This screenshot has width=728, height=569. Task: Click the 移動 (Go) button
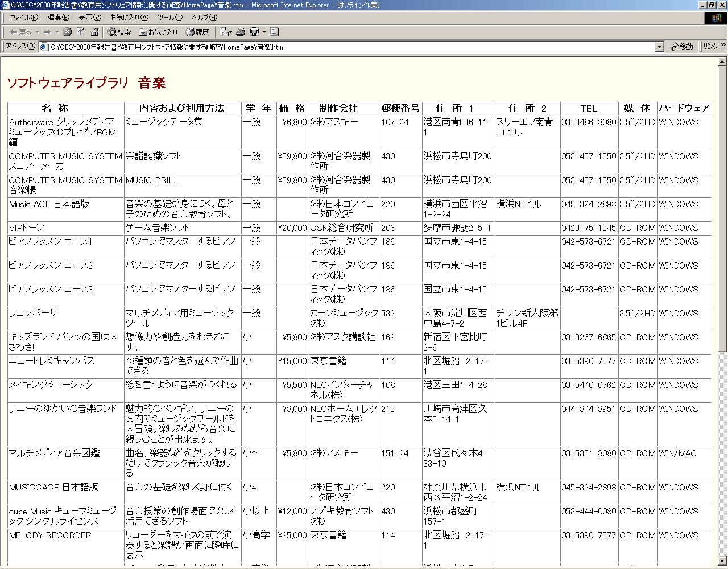coord(682,47)
